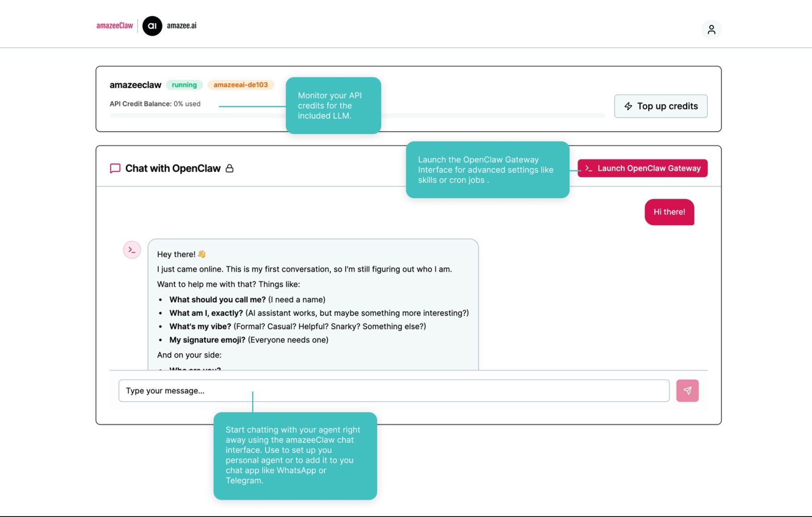The width and height of the screenshot is (812, 517).
Task: Click the user account icon in the header
Action: click(x=712, y=29)
